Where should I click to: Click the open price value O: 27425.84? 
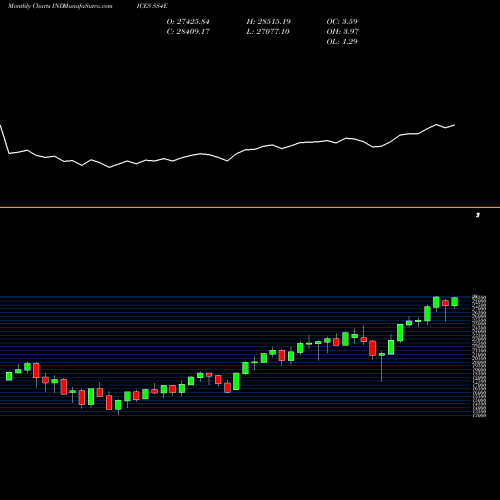click(188, 22)
